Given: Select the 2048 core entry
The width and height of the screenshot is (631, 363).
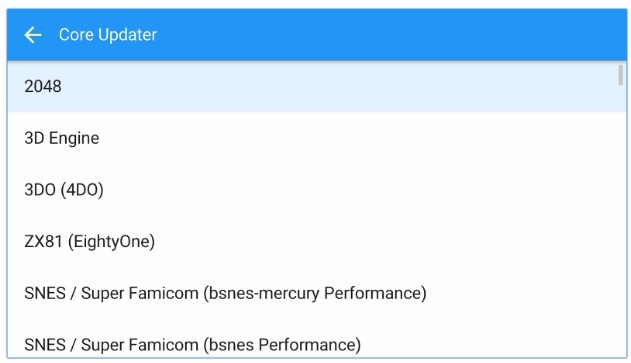Looking at the screenshot, I should point(317,87).
